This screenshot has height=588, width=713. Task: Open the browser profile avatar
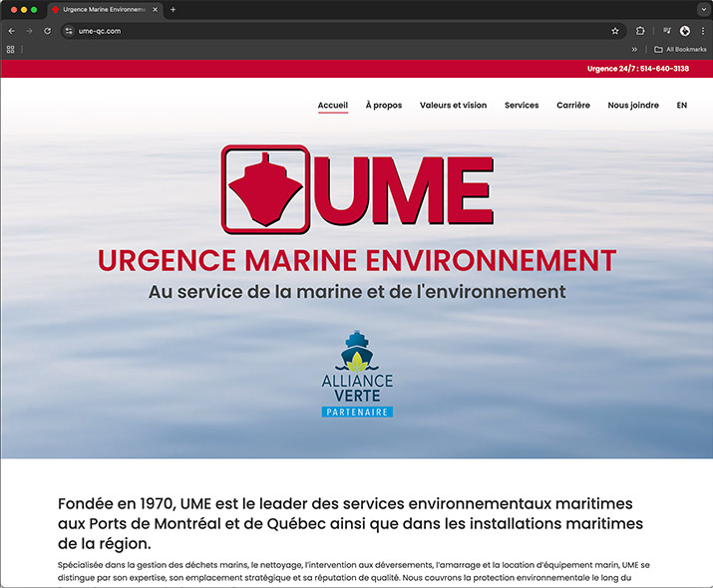(685, 31)
